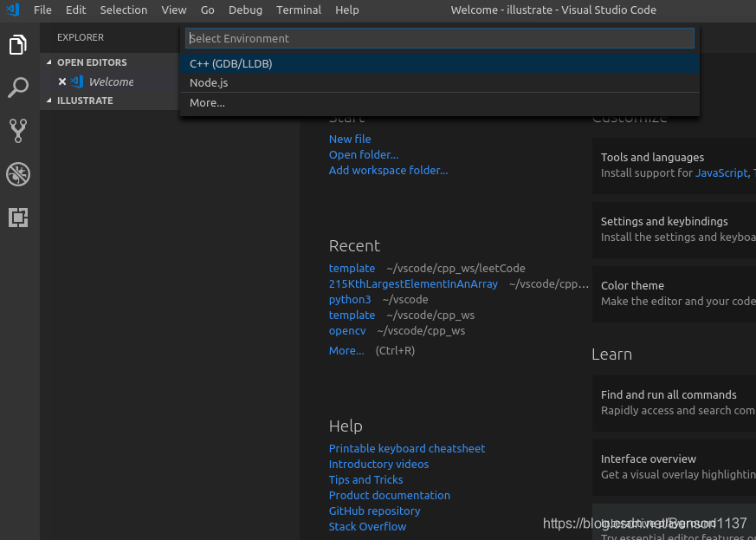
Task: Open the File menu
Action: [42, 10]
